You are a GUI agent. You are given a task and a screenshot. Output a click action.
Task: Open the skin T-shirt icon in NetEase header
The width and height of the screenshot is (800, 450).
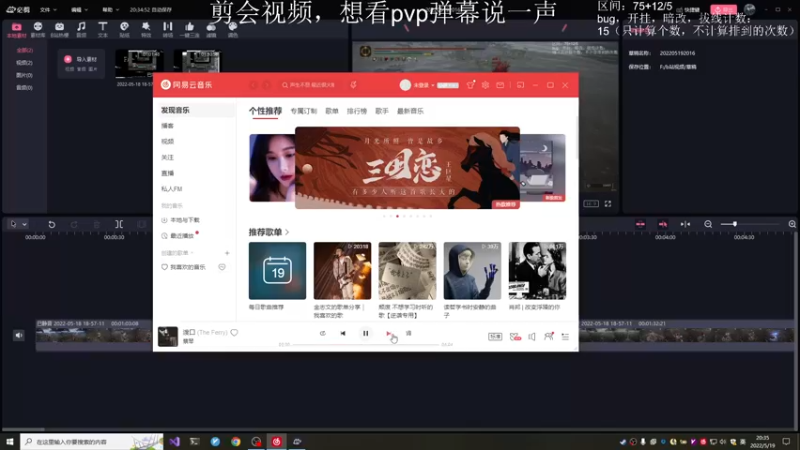pyautogui.click(x=470, y=85)
